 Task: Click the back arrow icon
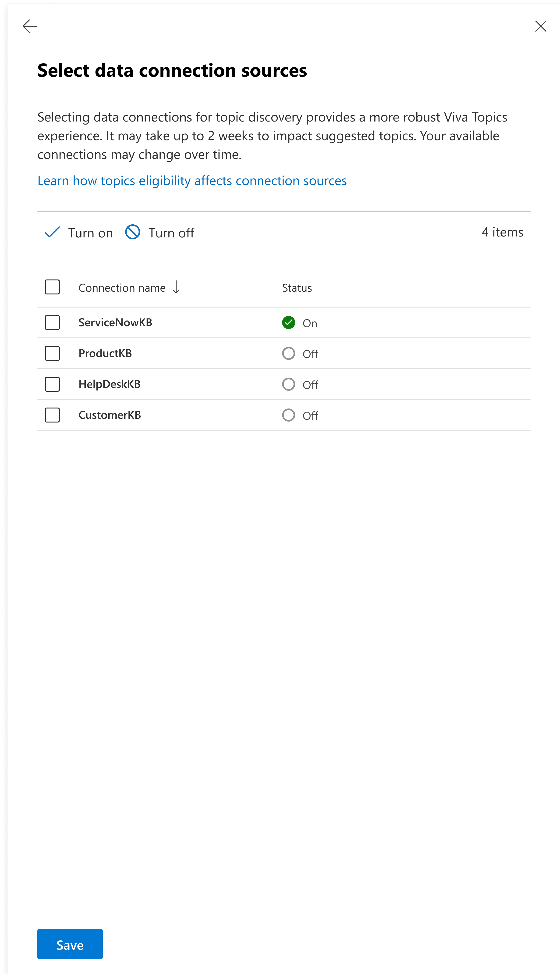30,26
